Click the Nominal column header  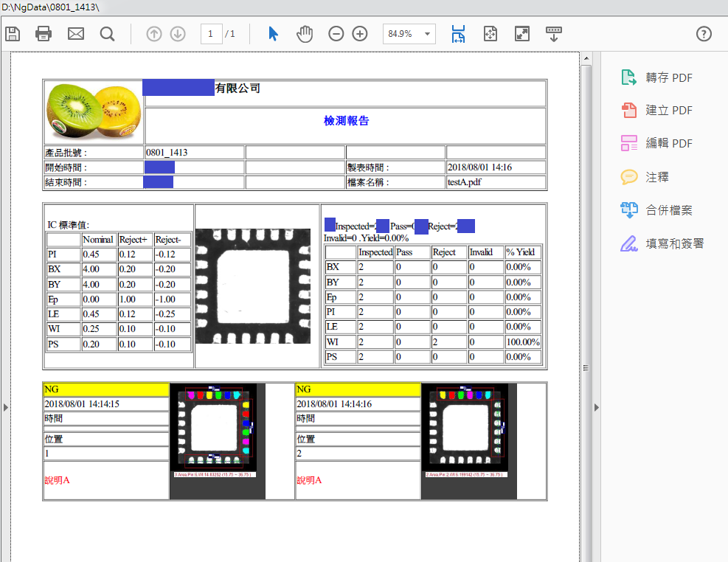[98, 240]
